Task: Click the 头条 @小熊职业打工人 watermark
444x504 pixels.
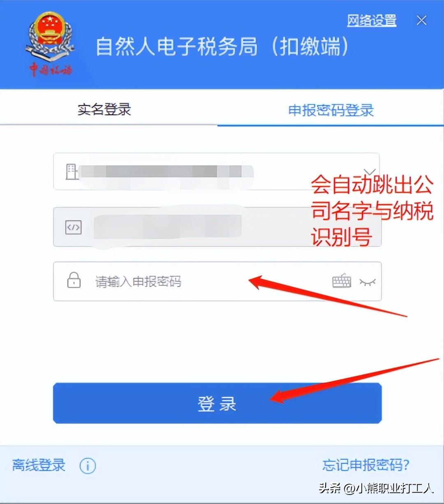Action: click(x=376, y=488)
